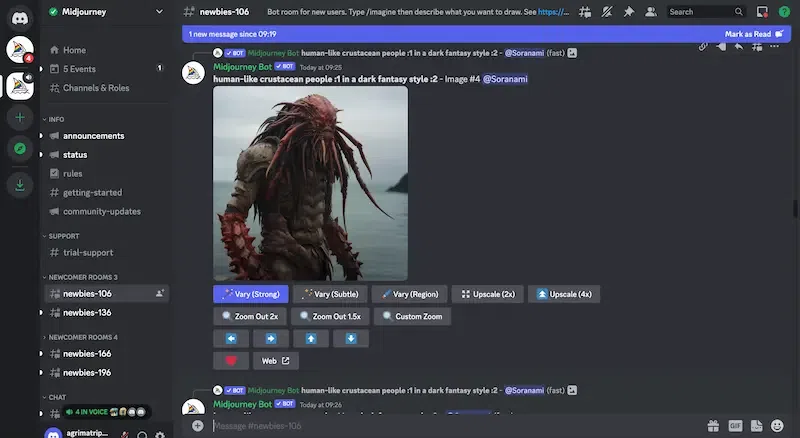Click the red heart favorite button
The image size is (800, 438).
point(231,361)
